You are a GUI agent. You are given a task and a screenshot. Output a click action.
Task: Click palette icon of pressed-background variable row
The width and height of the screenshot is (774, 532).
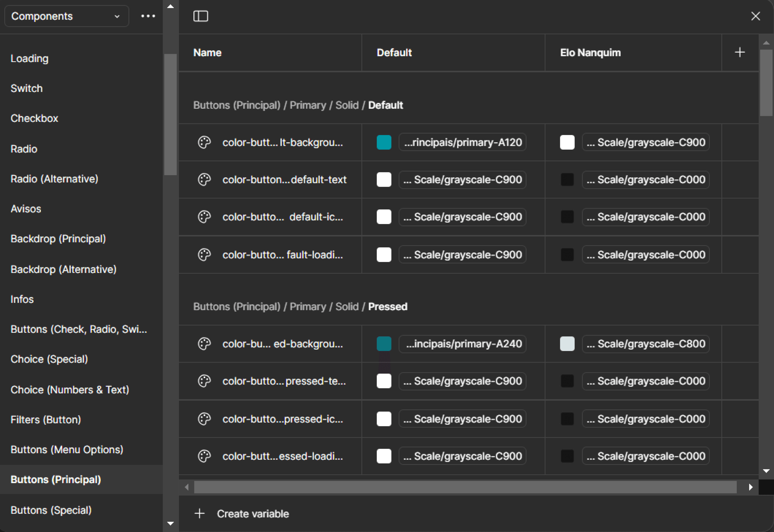tap(204, 344)
